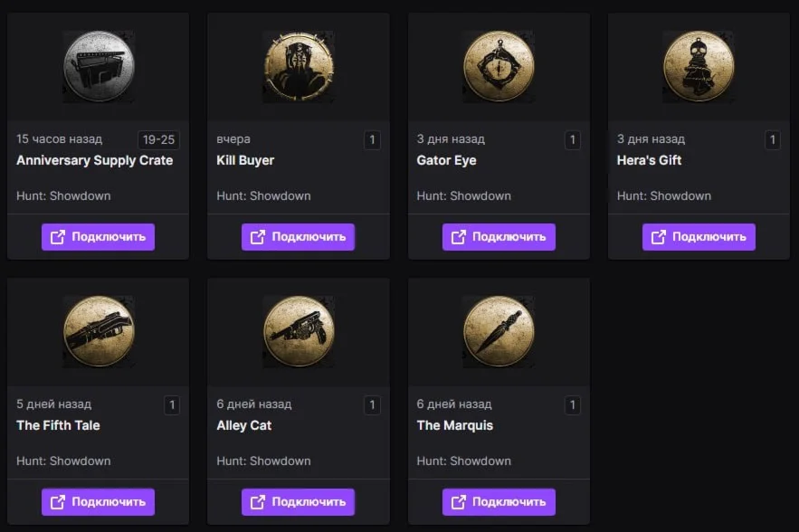Click Подключить button for Gator Eye
This screenshot has width=799, height=532.
coord(499,237)
